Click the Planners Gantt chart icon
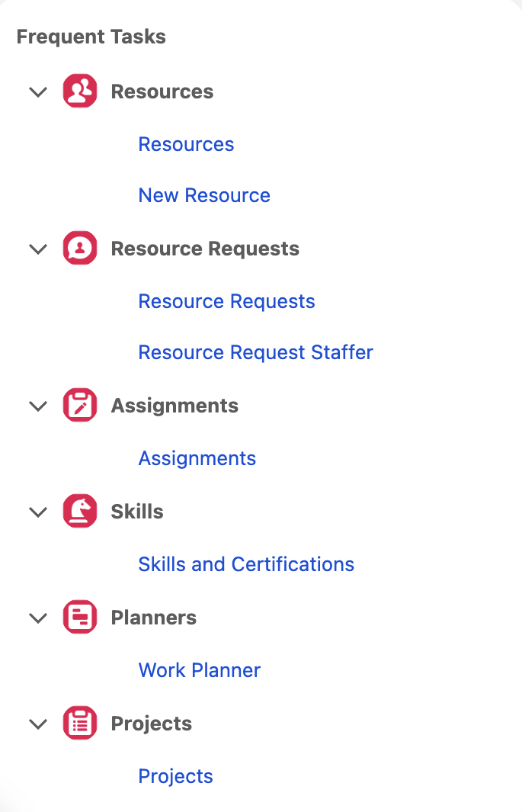The height and width of the screenshot is (812, 522). (80, 618)
